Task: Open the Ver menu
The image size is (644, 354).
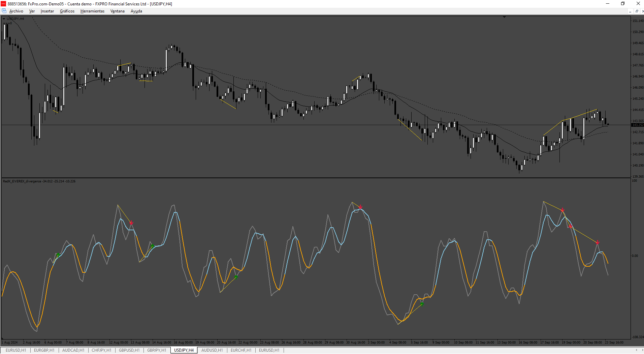Action: [x=32, y=11]
